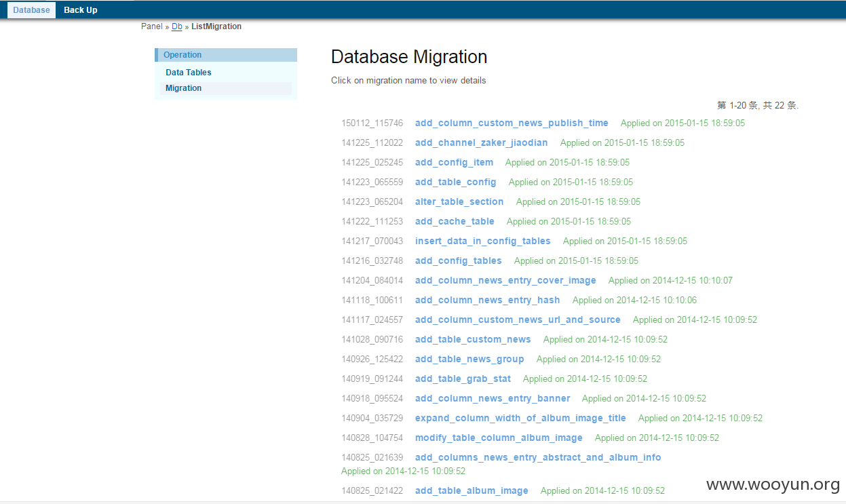Screen dimensions: 846x504
Task: Select migration version 140825_021422
Action: pos(372,490)
